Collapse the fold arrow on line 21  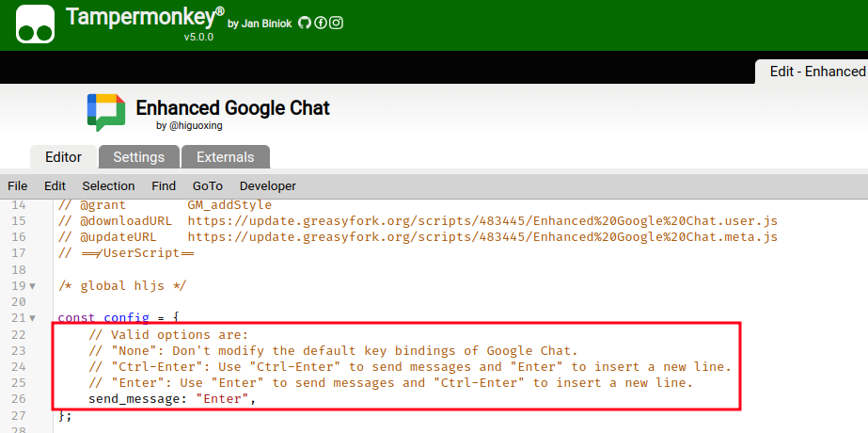[32, 318]
